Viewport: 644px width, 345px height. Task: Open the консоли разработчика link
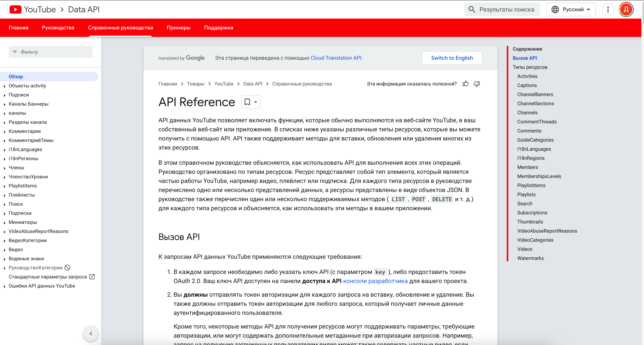pyautogui.click(x=375, y=281)
